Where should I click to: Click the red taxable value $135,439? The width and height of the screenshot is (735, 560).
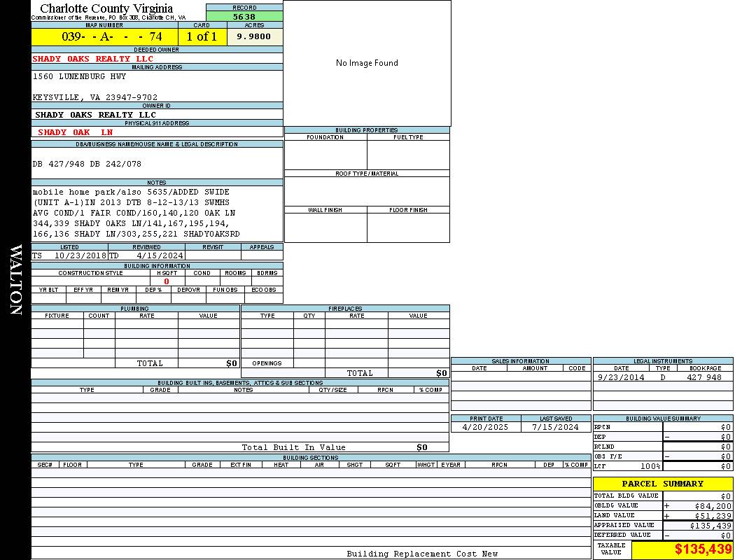pyautogui.click(x=703, y=549)
